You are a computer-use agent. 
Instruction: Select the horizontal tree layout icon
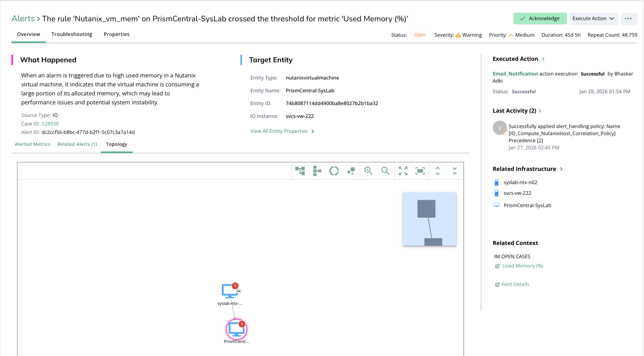point(317,171)
